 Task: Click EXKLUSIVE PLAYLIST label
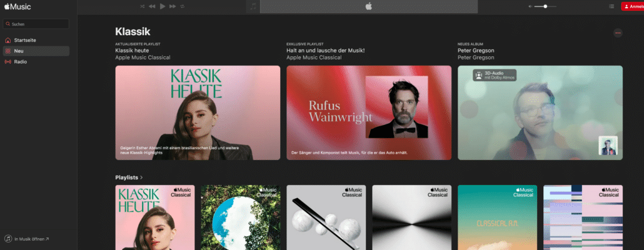(305, 44)
